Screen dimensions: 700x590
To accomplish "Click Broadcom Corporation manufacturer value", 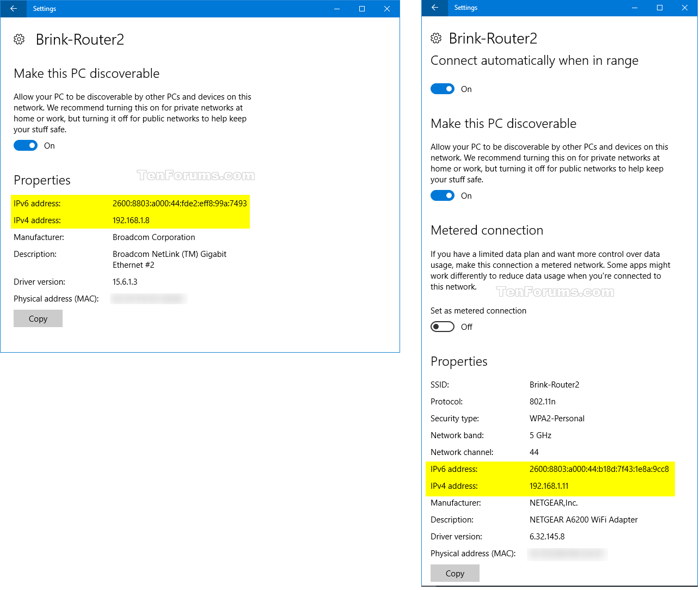I will pos(154,237).
